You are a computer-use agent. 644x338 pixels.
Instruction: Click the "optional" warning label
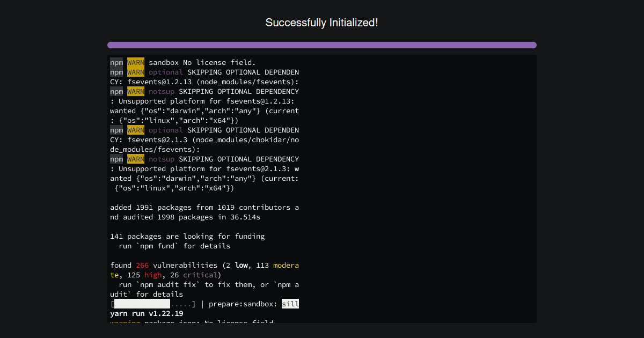165,72
